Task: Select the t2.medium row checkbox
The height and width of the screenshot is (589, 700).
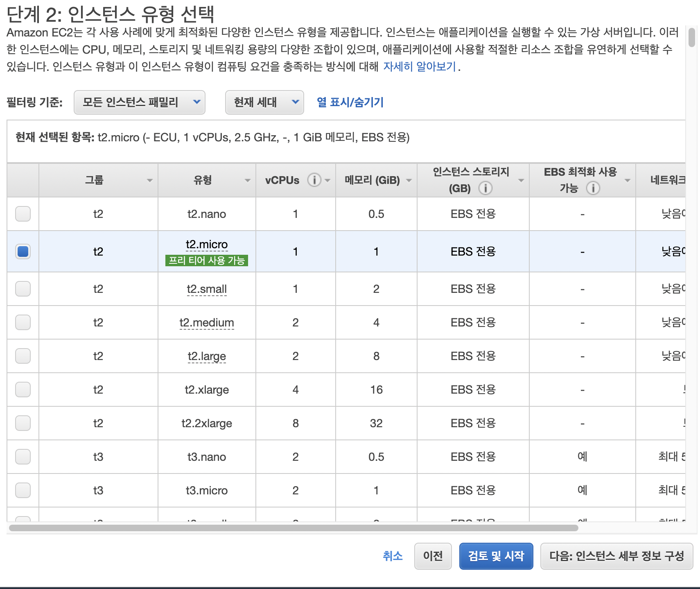Action: [23, 322]
